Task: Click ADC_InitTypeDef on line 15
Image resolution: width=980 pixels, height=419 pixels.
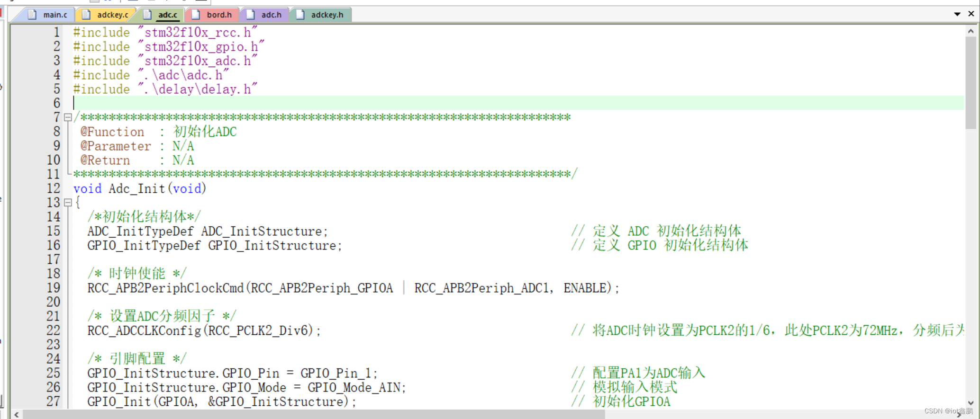Action: pos(140,231)
